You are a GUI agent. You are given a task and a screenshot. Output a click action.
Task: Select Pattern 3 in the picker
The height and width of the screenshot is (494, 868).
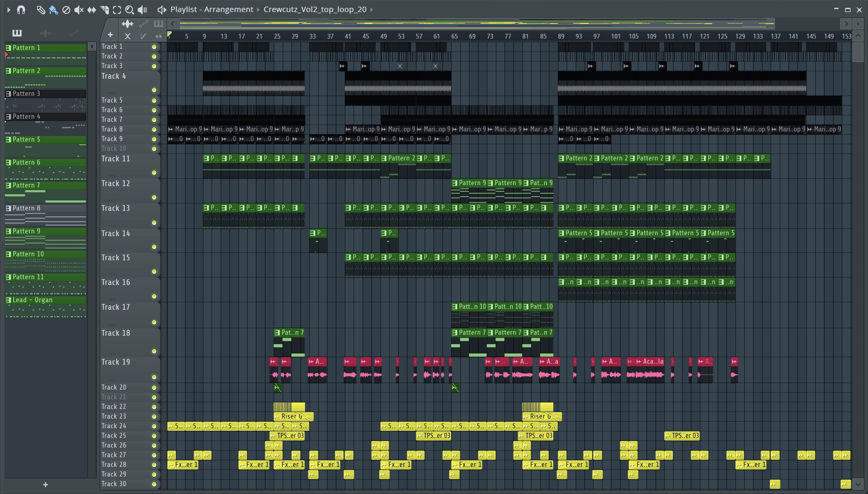46,93
